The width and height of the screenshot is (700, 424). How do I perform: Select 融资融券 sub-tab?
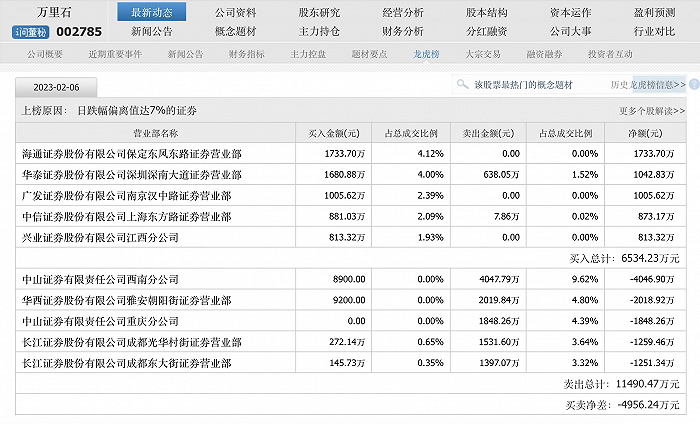click(x=544, y=54)
